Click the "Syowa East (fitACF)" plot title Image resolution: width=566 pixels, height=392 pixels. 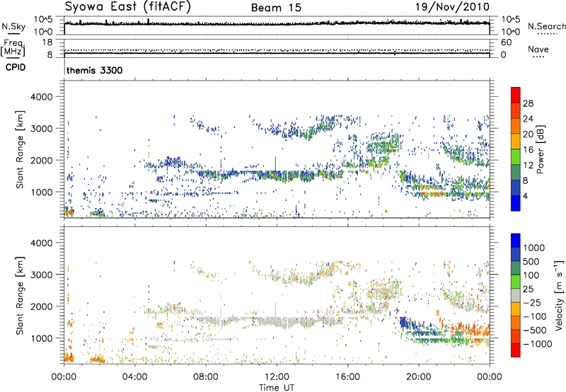[x=127, y=7]
